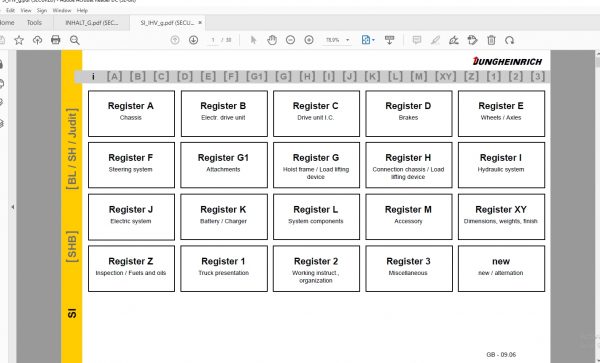Delete with the trash bin icon
600x363 pixels.
[x=491, y=40]
